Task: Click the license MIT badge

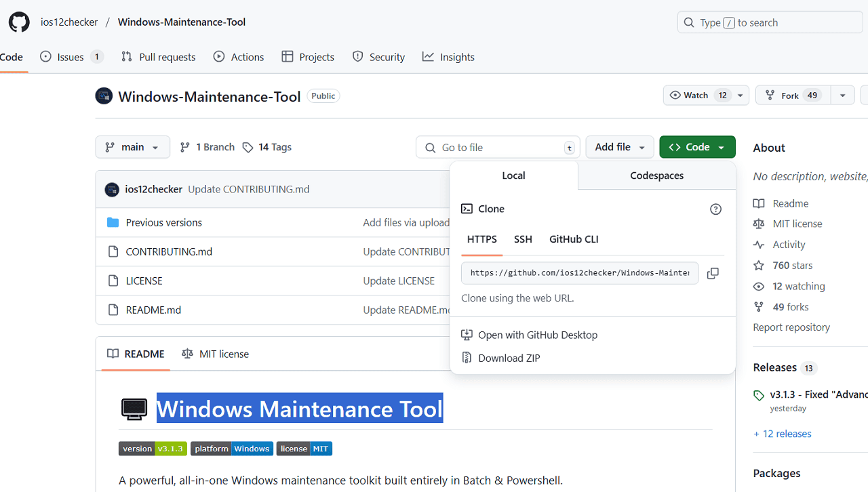Action: (x=304, y=449)
